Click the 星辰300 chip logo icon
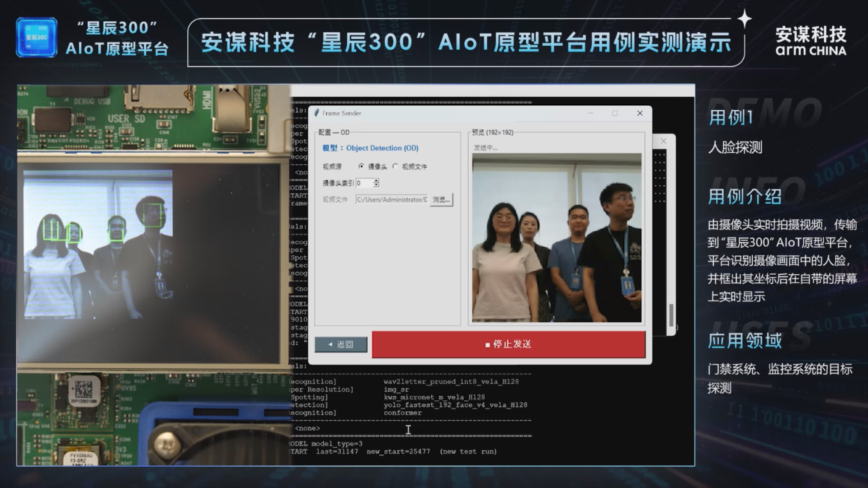Viewport: 868px width, 488px height. (x=37, y=38)
